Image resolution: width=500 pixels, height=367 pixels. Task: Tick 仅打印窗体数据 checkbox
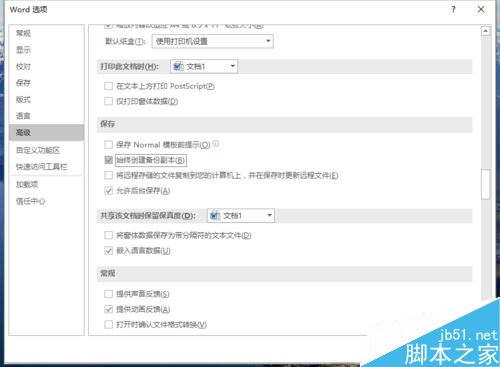108,101
